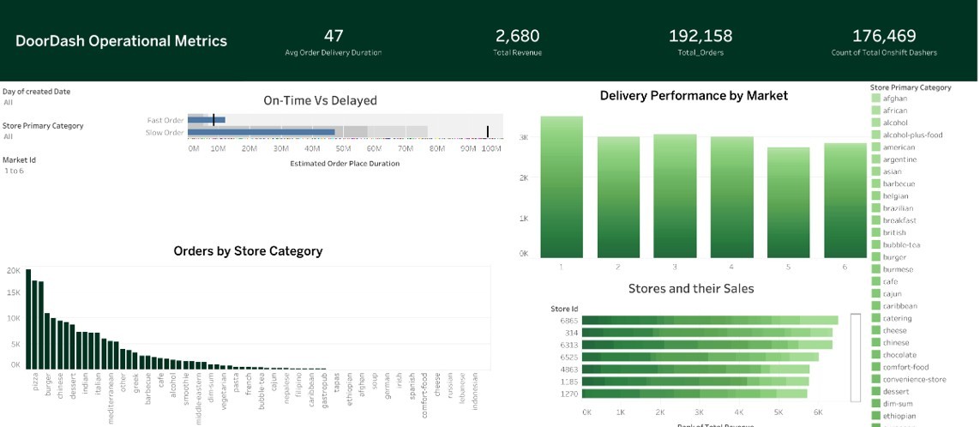This screenshot has width=980, height=427.
Task: Click the Delivery Performance by Market title
Action: coord(694,96)
